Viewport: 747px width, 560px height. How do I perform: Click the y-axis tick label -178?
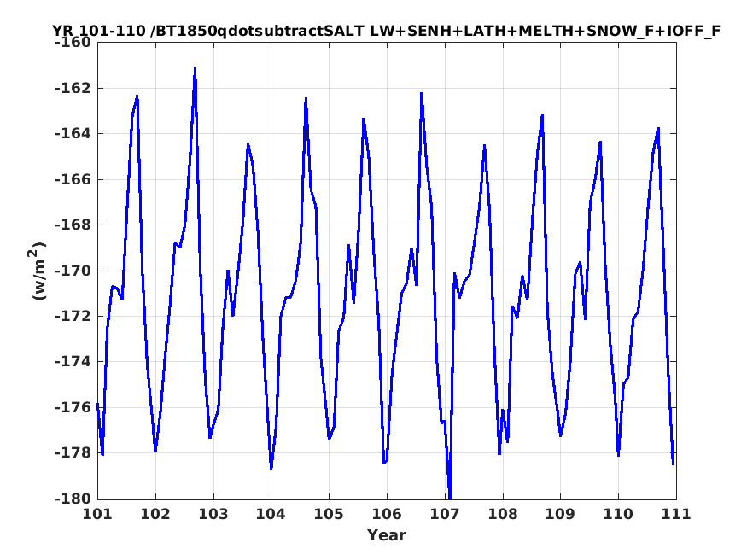tap(73, 452)
